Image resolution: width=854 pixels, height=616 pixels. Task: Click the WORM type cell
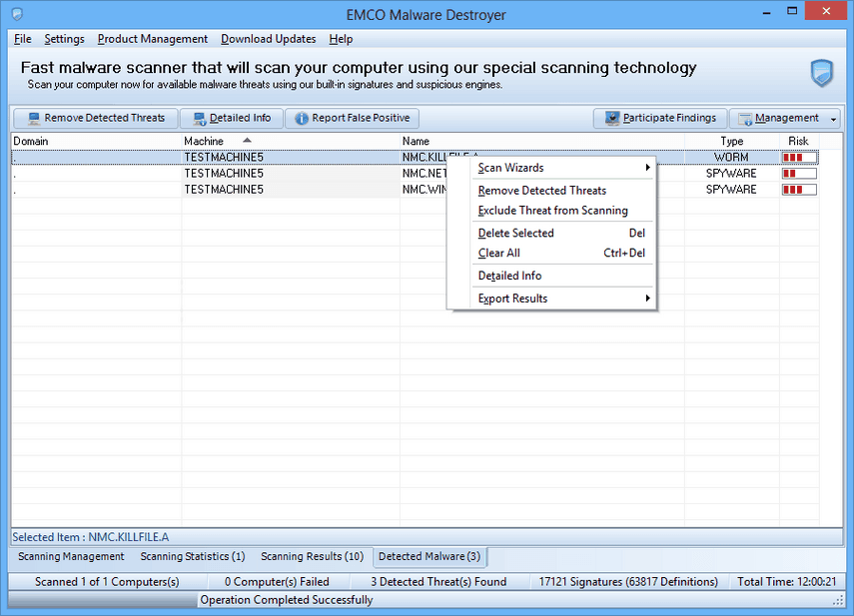click(731, 158)
